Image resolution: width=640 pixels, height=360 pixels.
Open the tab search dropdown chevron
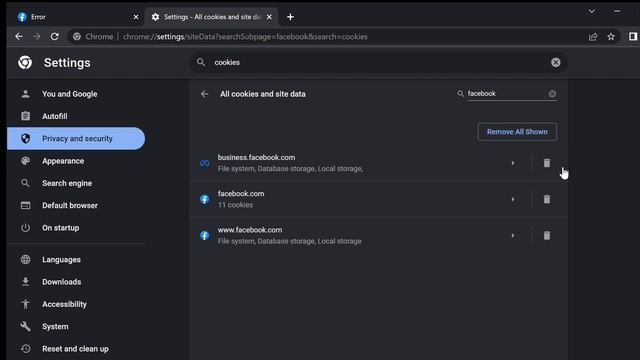click(591, 11)
